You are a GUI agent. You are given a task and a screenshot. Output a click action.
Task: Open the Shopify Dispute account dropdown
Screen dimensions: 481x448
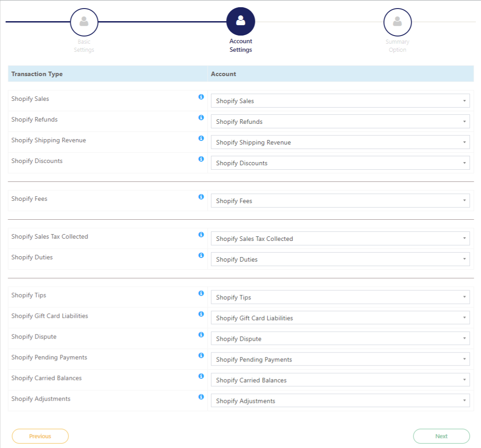pyautogui.click(x=340, y=339)
